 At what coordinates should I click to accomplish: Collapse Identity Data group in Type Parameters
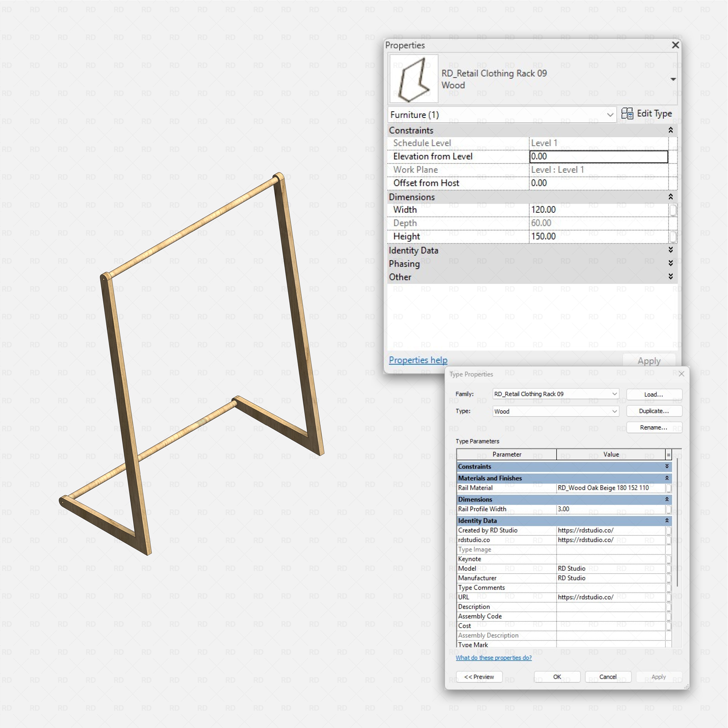tap(667, 521)
